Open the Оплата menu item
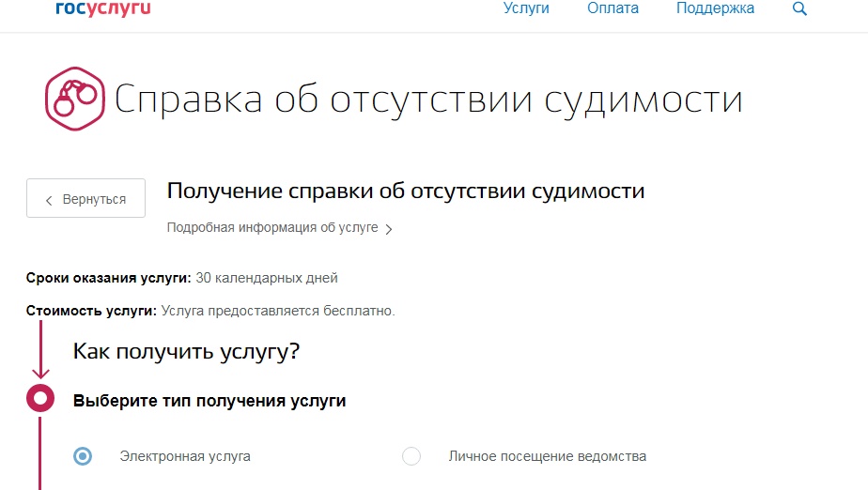Screen dimensions: 868x490 pyautogui.click(x=612, y=8)
